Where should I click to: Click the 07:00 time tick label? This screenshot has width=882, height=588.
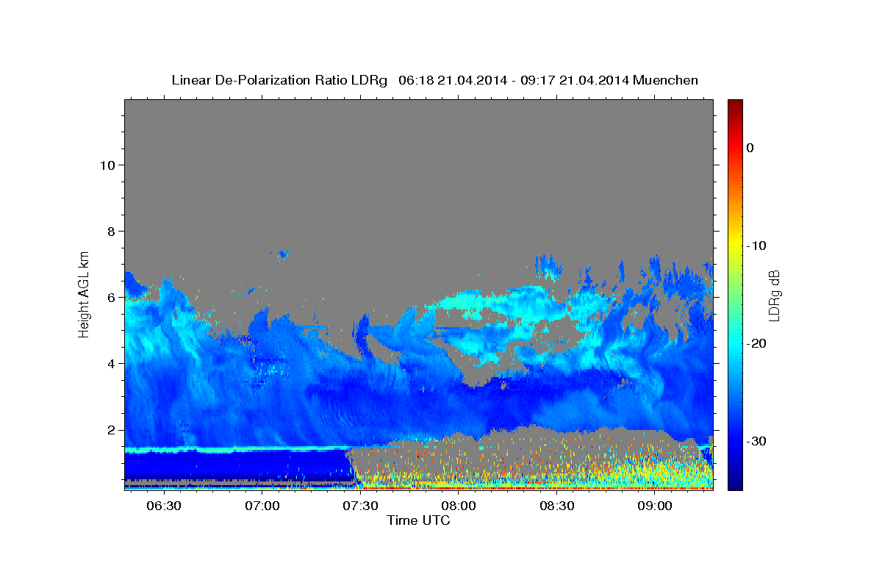tap(262, 506)
